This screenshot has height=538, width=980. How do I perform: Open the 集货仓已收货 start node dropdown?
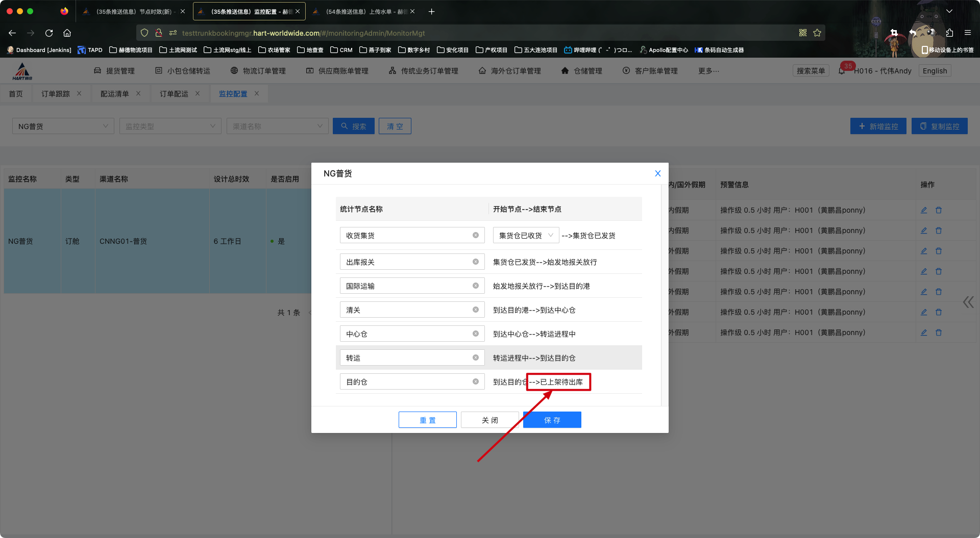pyautogui.click(x=525, y=235)
